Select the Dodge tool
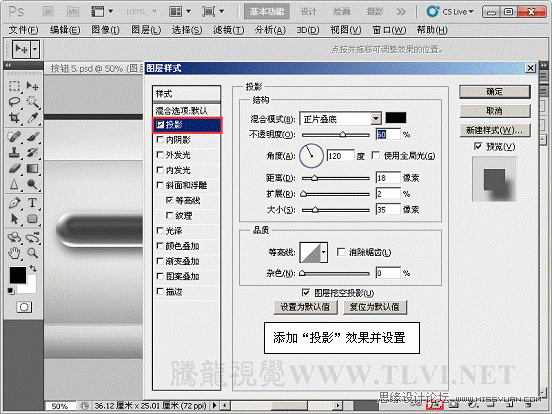Image resolution: width=552 pixels, height=414 pixels. (x=32, y=184)
